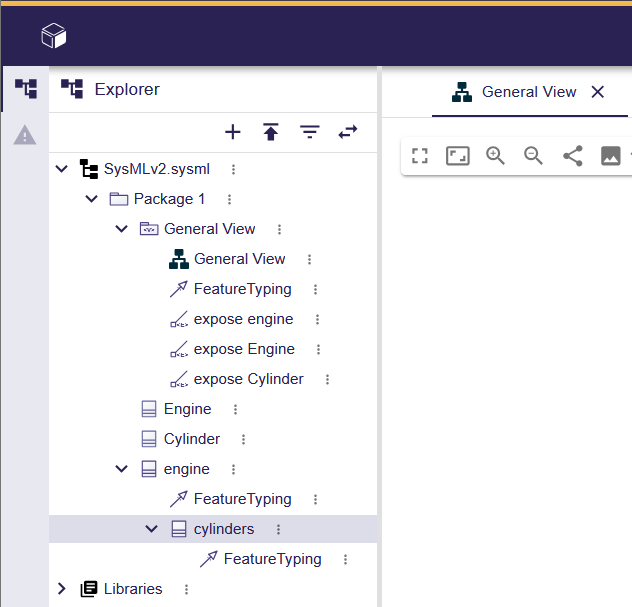The image size is (632, 607).
Task: Click the upload arrow icon in Explorer
Action: [271, 132]
